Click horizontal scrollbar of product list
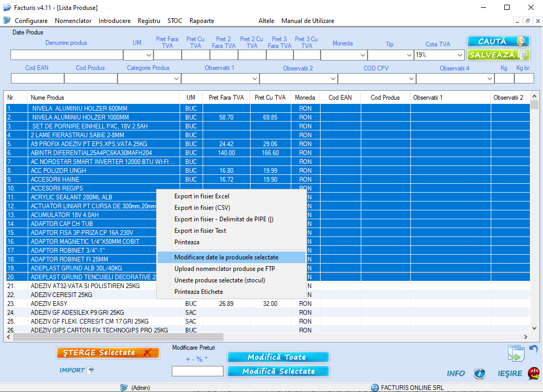The height and width of the screenshot is (392, 543). pyautogui.click(x=119, y=337)
